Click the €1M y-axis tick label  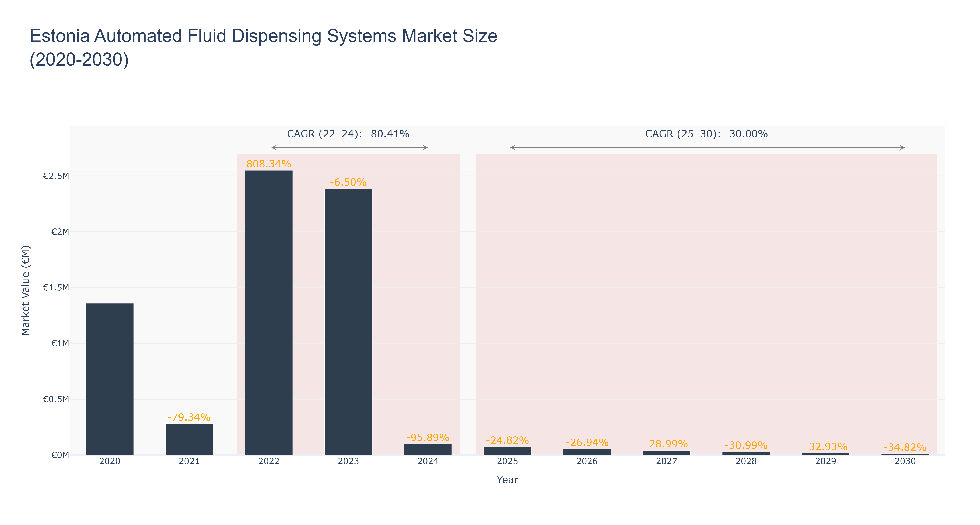[60, 344]
